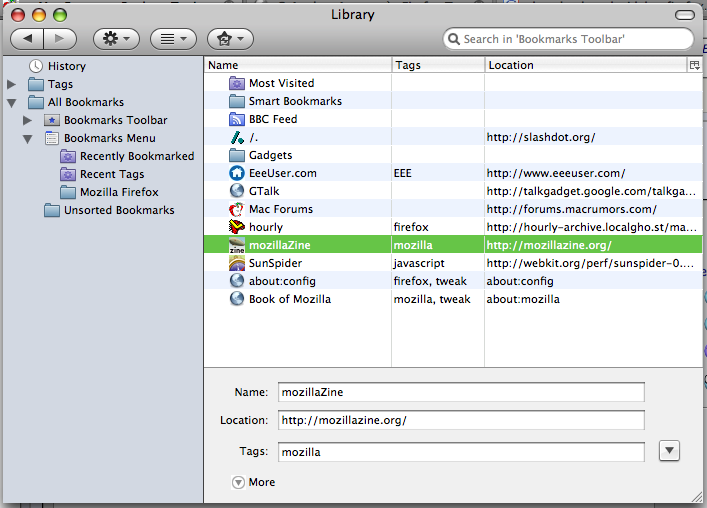Click the History clock icon
707x508 pixels.
(x=36, y=66)
